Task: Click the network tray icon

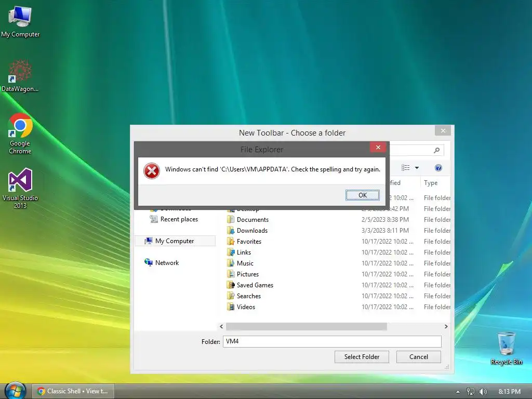Action: 470,392
